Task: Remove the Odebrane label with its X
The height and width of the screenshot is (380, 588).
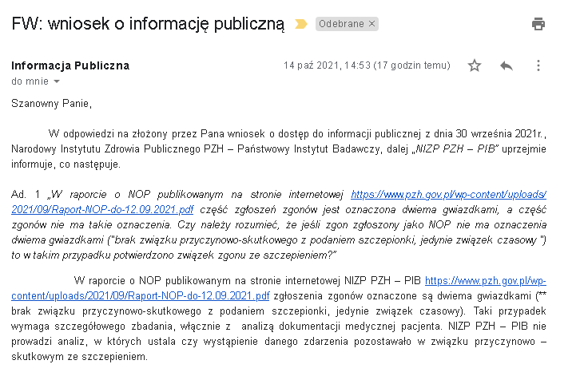Action: point(371,24)
